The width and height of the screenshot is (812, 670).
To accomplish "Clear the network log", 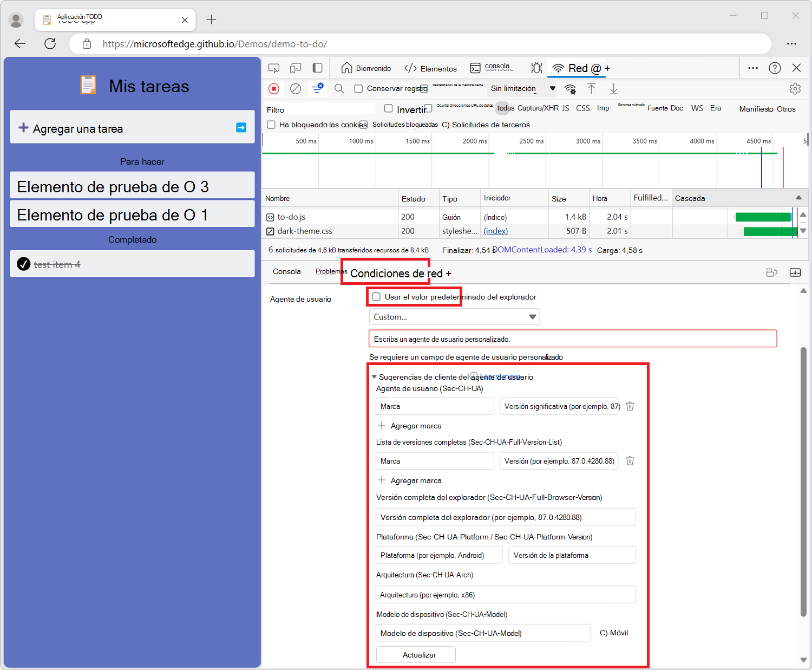I will pyautogui.click(x=296, y=88).
